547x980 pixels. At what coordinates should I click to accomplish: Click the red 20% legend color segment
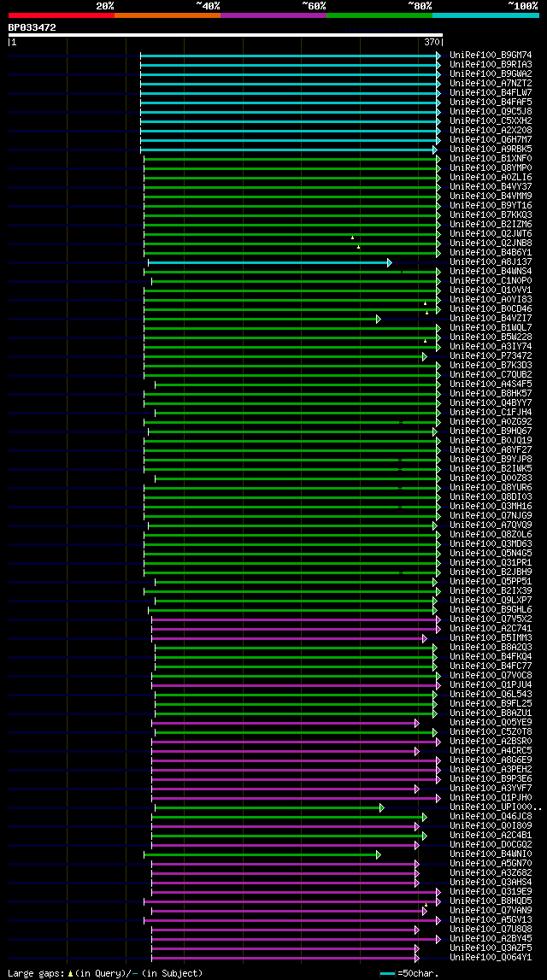tap(62, 15)
